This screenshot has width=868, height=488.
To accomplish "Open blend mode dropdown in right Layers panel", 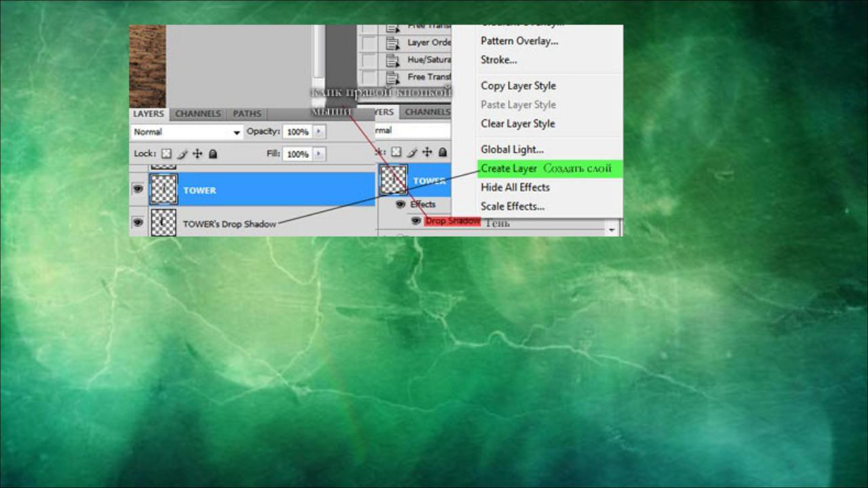I will click(413, 131).
